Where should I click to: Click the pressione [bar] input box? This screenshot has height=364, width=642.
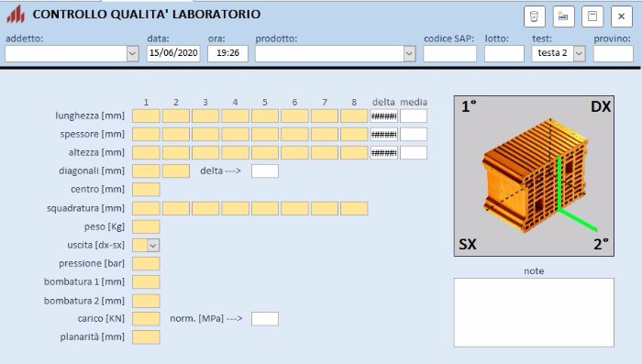coord(146,264)
